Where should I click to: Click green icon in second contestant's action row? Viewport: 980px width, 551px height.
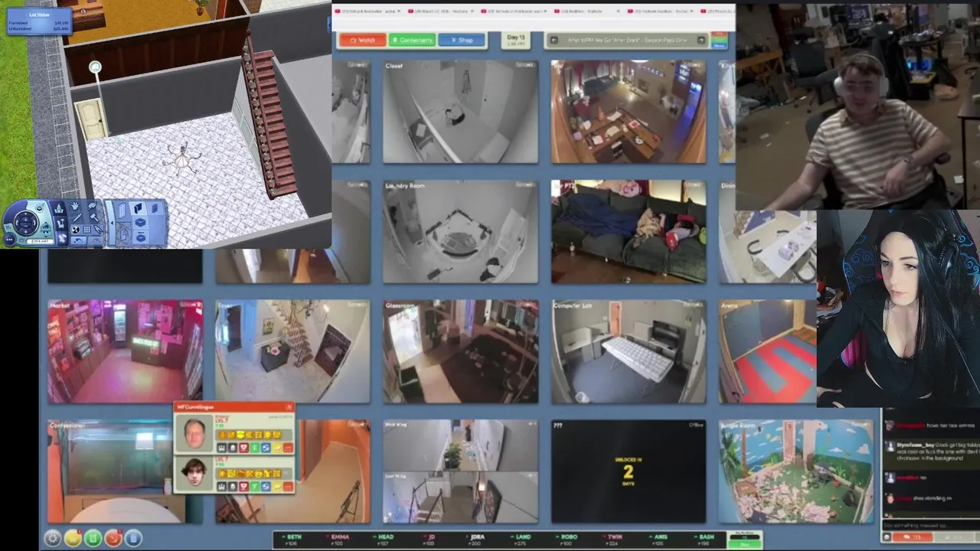[x=255, y=486]
